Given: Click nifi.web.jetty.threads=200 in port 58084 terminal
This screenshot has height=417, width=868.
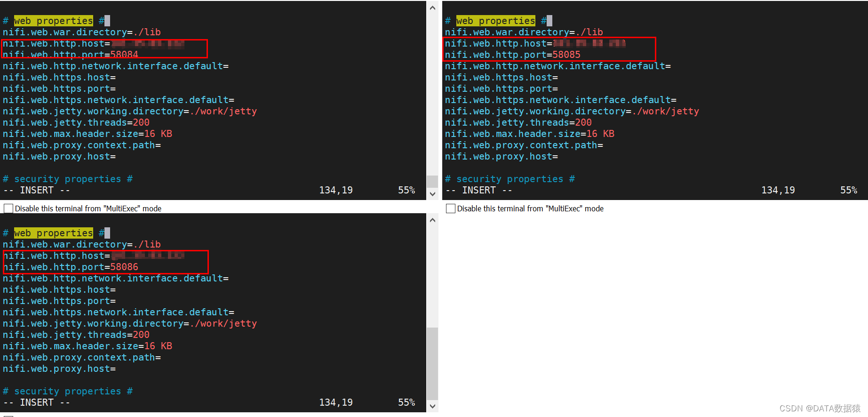Looking at the screenshot, I should point(76,122).
